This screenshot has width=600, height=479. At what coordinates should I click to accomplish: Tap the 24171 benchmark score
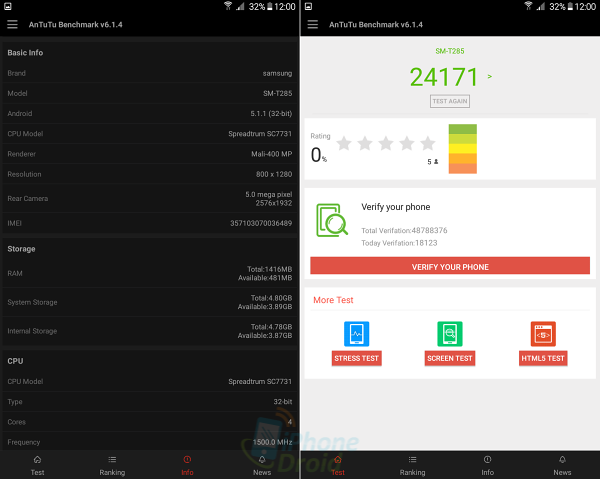pyautogui.click(x=444, y=77)
